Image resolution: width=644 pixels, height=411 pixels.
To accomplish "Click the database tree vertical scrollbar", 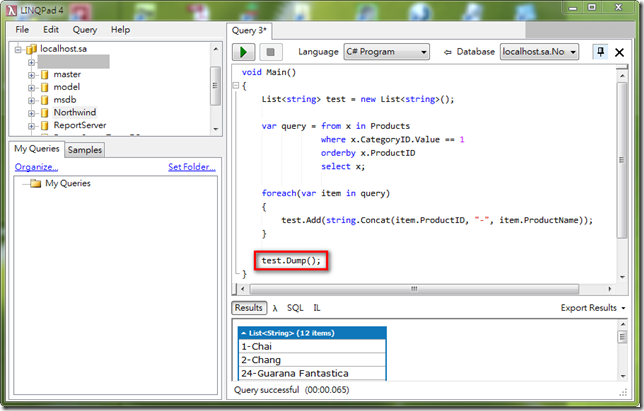I will 215,85.
